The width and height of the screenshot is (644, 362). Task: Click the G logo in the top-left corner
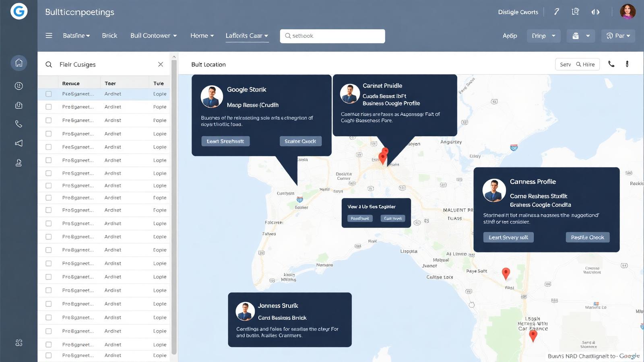(x=19, y=11)
